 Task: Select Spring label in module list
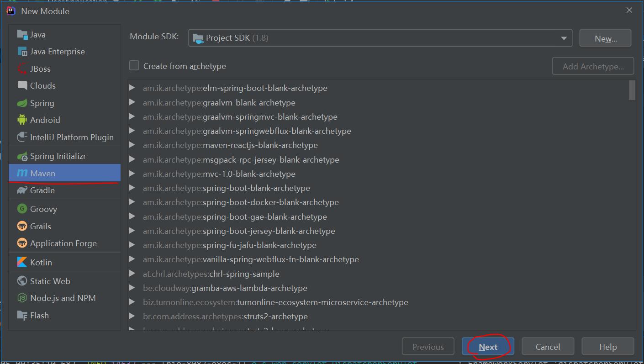[x=42, y=103]
